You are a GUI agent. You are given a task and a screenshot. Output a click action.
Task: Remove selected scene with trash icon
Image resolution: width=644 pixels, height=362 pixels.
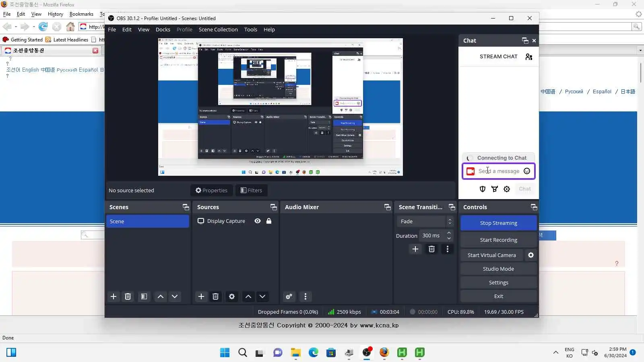coord(128,296)
